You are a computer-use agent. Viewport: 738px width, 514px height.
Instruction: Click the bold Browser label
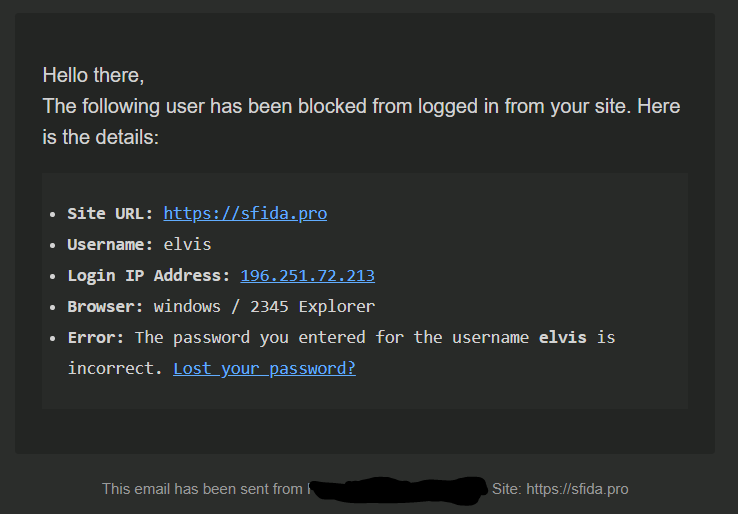pos(105,307)
